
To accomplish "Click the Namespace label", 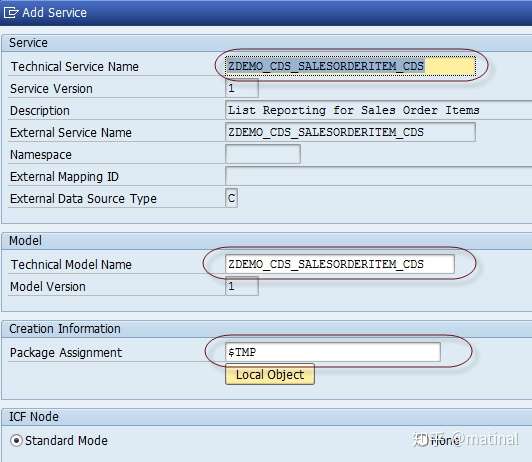I will 41,155.
